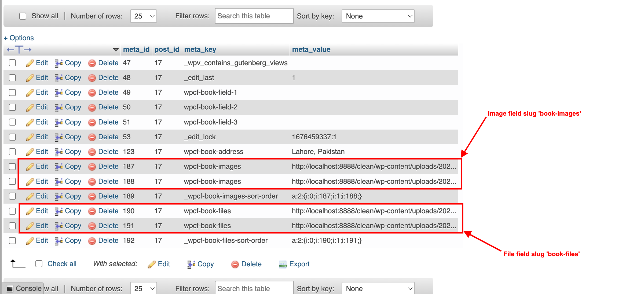Click the key '_wpcf-book-files-sort-order'
The image size is (644, 294).
[x=226, y=241]
